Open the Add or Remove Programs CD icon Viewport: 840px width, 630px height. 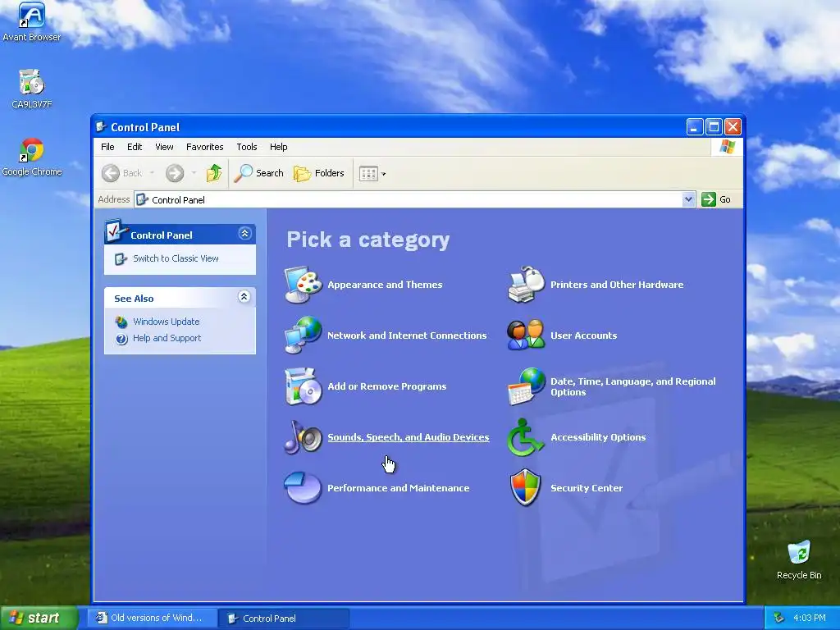click(x=304, y=386)
